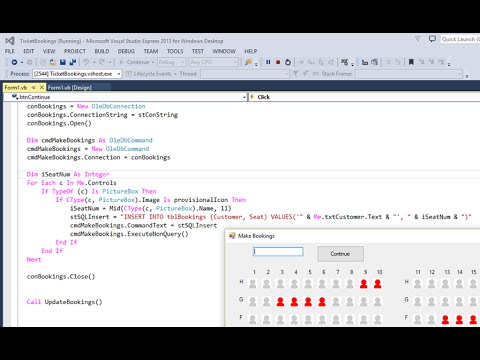Expand the Lifecycle Events dropdown
This screenshot has height=360, width=480.
[x=175, y=74]
